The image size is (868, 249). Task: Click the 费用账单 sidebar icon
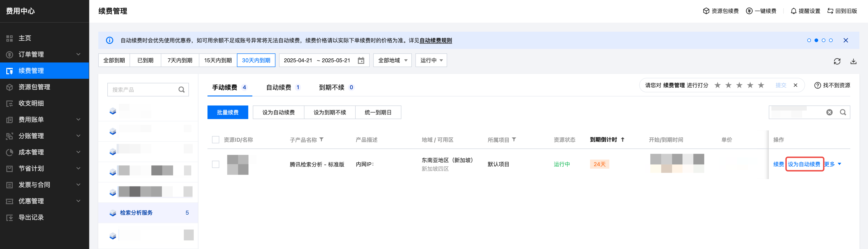(x=10, y=120)
